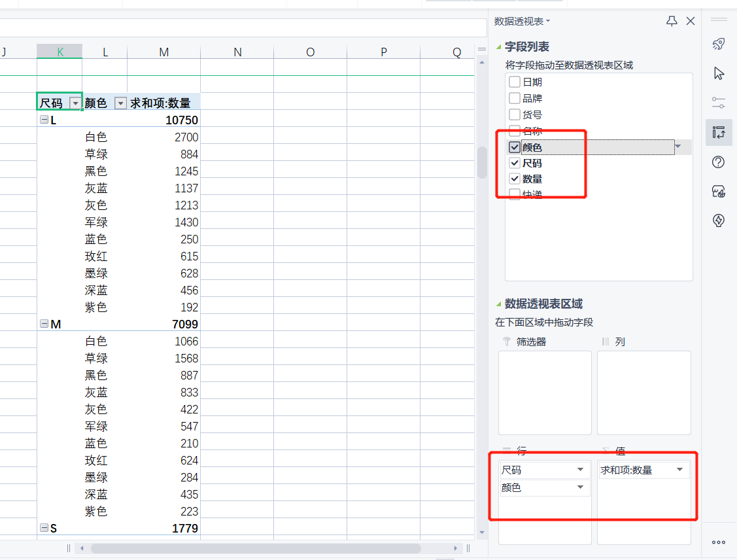737x560 pixels.
Task: Check the 日期 field checkbox
Action: pyautogui.click(x=515, y=82)
